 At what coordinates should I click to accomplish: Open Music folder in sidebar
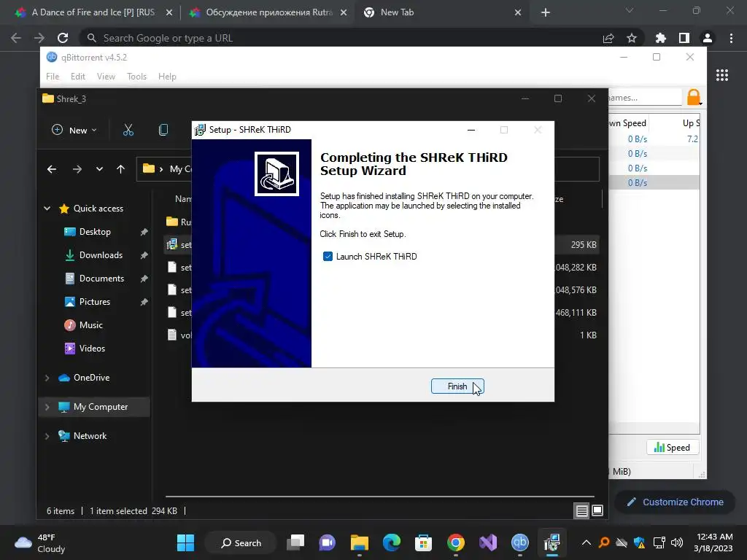90,325
